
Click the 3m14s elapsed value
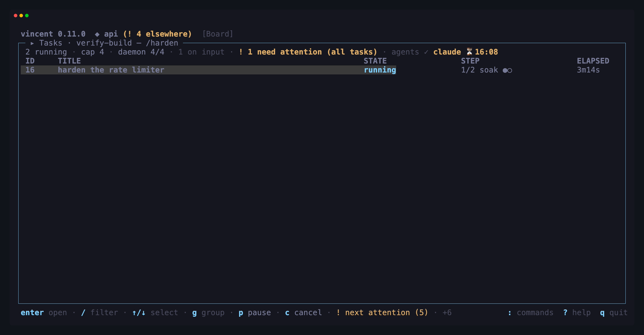[588, 70]
